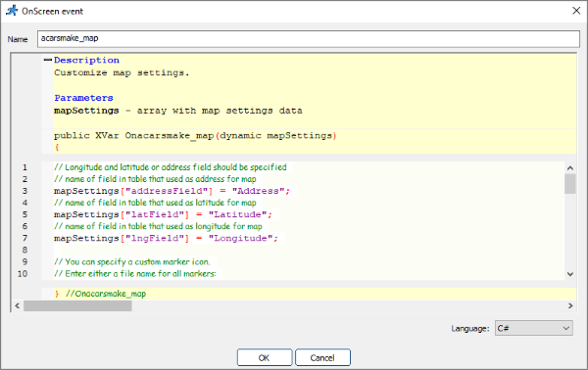Click the horizontal scrollbar thumb
The height and width of the screenshot is (370, 588).
click(77, 305)
